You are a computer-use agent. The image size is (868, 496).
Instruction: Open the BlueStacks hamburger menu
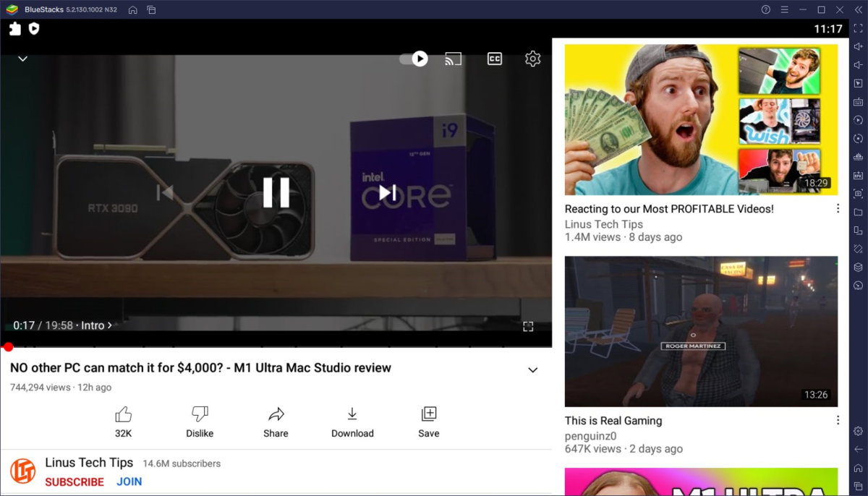(x=785, y=9)
